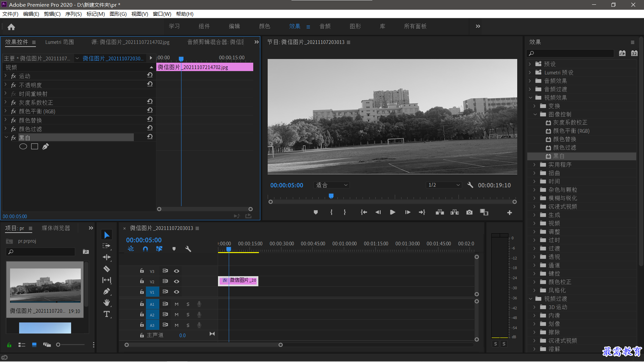644x362 pixels.
Task: Open the 序列(S) menu
Action: [x=73, y=14]
